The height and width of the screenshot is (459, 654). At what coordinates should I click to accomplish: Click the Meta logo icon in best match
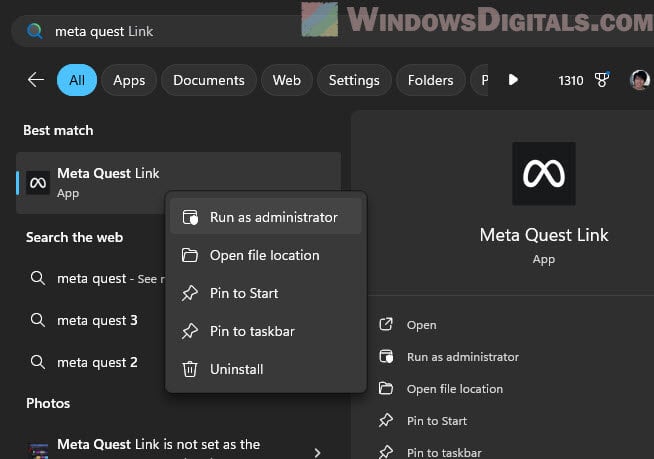tap(38, 183)
